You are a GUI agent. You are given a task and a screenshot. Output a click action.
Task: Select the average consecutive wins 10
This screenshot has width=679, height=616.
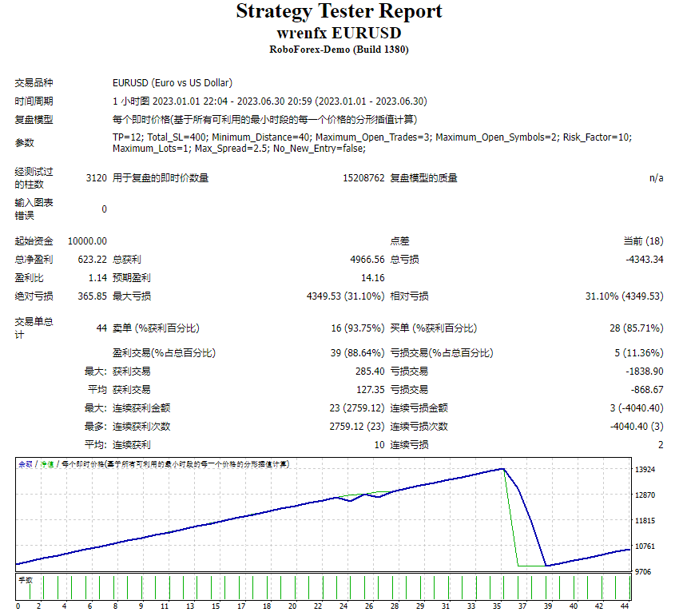379,445
